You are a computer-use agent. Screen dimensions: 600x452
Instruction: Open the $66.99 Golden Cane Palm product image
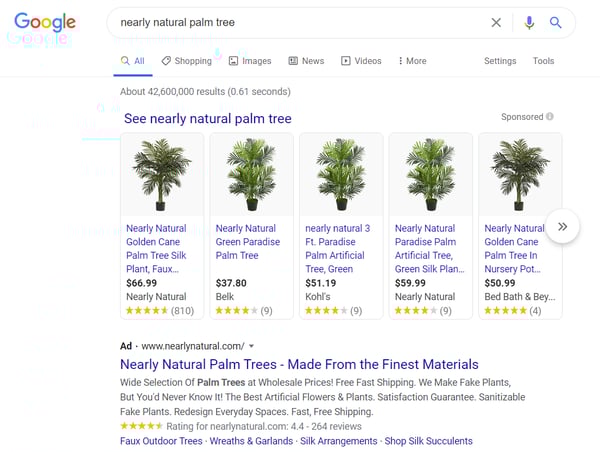point(162,175)
